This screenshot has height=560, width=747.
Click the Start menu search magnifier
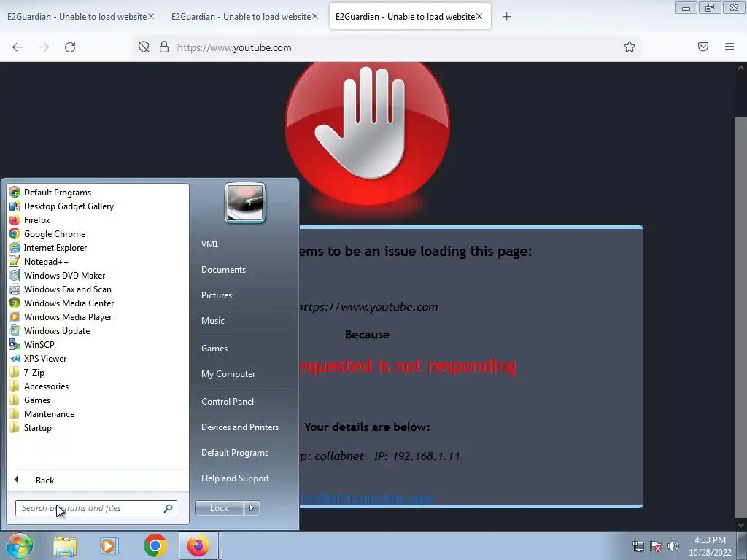click(x=169, y=508)
